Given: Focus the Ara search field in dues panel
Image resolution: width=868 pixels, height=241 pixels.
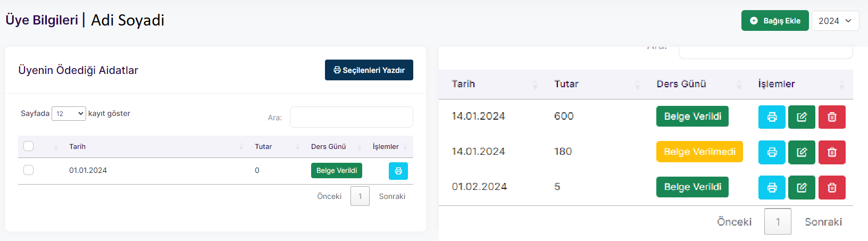Looking at the screenshot, I should point(351,117).
